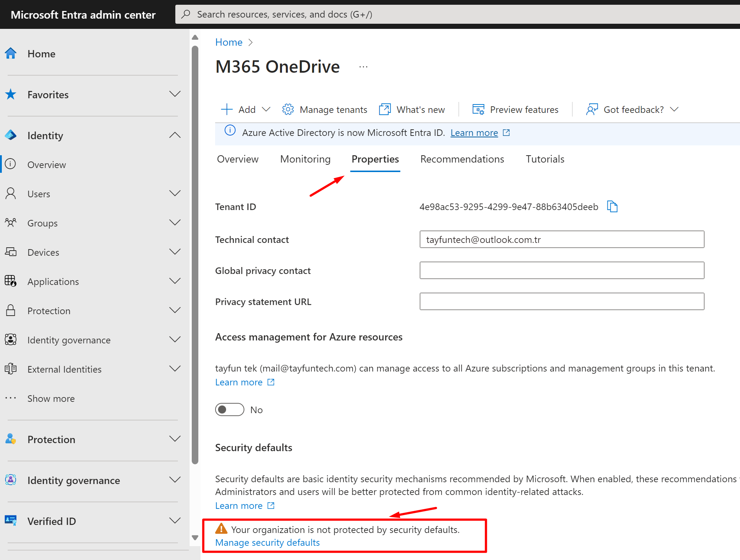Screen dimensions: 740x560
Task: Click the Preview features icon
Action: 478,109
